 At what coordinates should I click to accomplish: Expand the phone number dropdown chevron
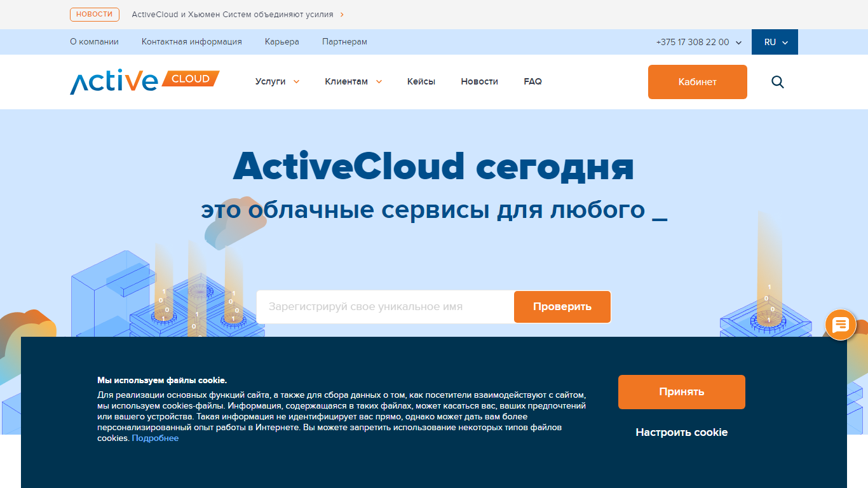(x=738, y=43)
